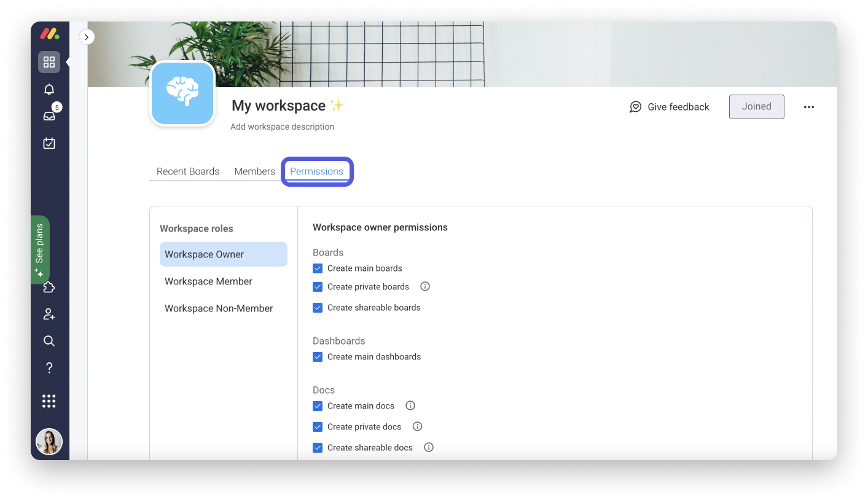Open the apps marketplace puzzle icon
Screen dimensions: 868x500
tap(49, 287)
